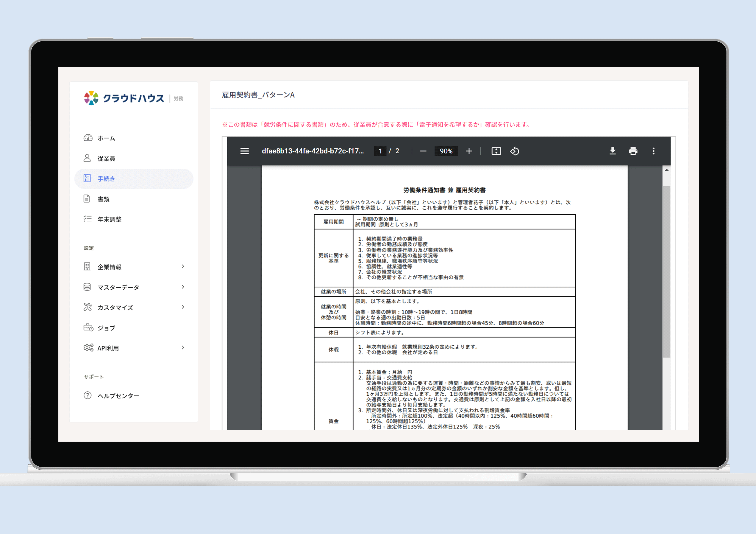Open ヘルプセンター support link
Image resolution: width=756 pixels, height=534 pixels.
(x=118, y=396)
